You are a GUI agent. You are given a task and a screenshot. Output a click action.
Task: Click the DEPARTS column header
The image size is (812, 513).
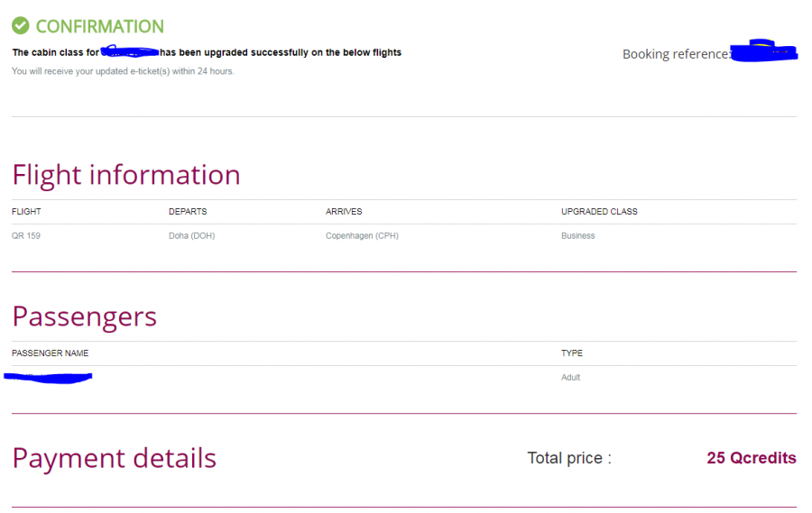coord(188,212)
